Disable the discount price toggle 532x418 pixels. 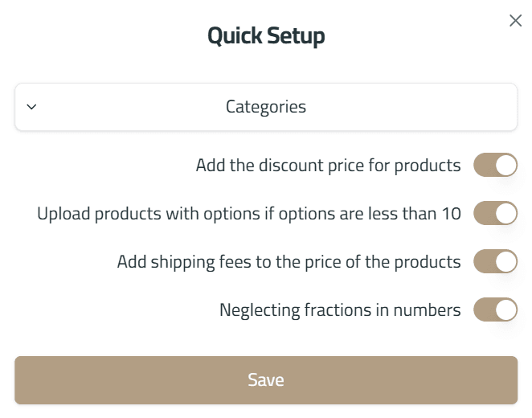(x=495, y=166)
